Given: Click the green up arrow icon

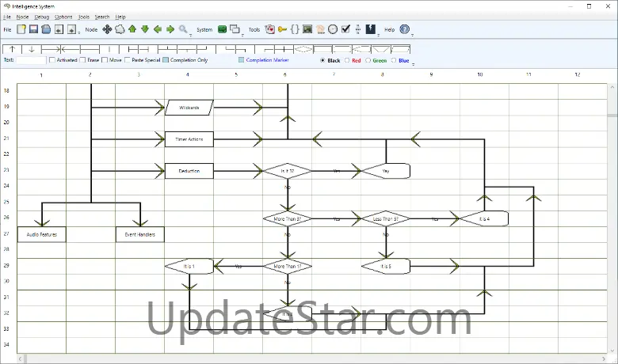Looking at the screenshot, I should (132, 29).
